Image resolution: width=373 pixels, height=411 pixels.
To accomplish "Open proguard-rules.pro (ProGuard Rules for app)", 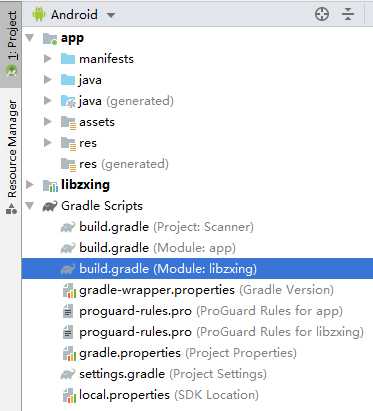I will pos(211,311).
